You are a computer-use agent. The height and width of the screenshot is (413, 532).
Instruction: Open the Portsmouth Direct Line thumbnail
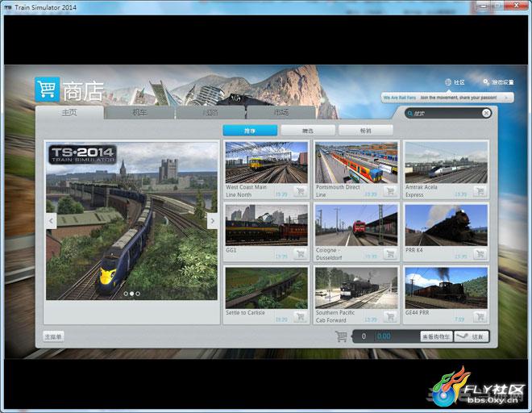pyautogui.click(x=356, y=163)
